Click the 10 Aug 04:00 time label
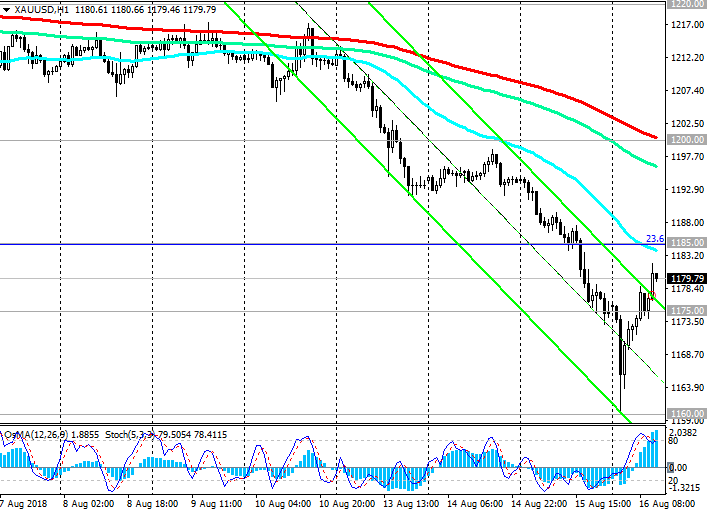Screen dimensions: 707x512 coord(283,503)
